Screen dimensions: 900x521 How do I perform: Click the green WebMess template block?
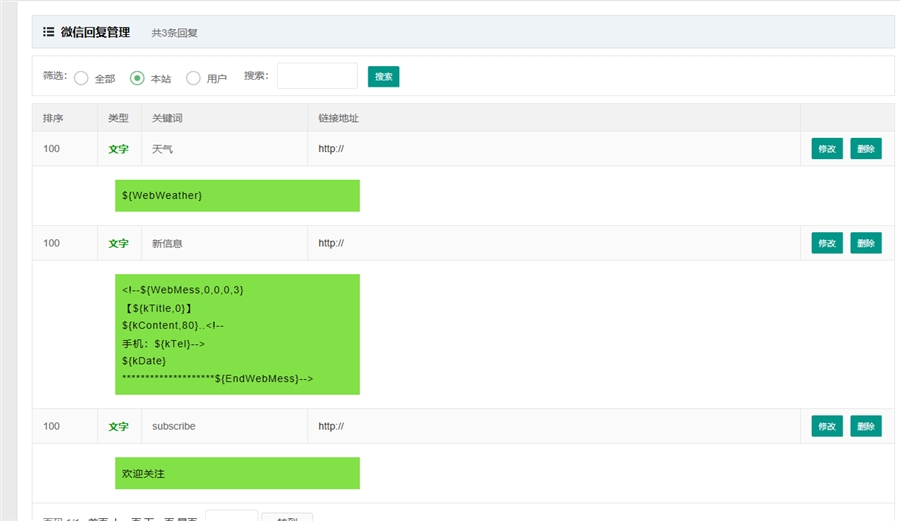[x=237, y=334]
